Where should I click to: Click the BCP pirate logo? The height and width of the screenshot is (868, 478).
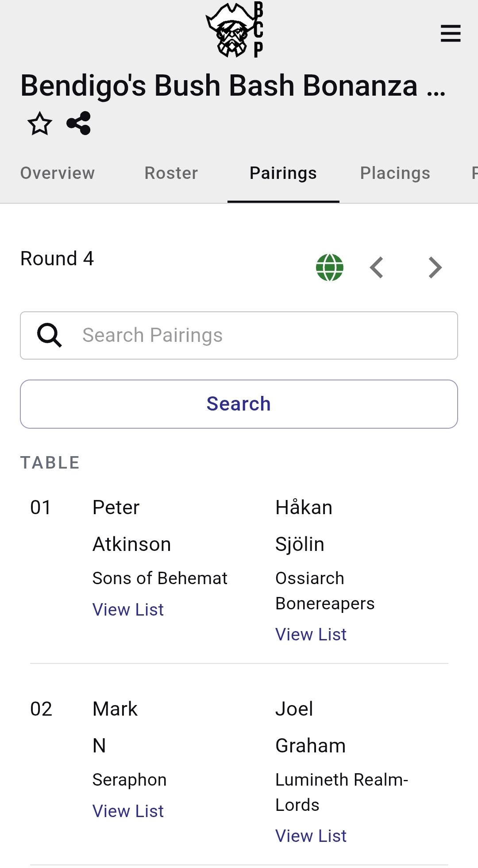[235, 30]
